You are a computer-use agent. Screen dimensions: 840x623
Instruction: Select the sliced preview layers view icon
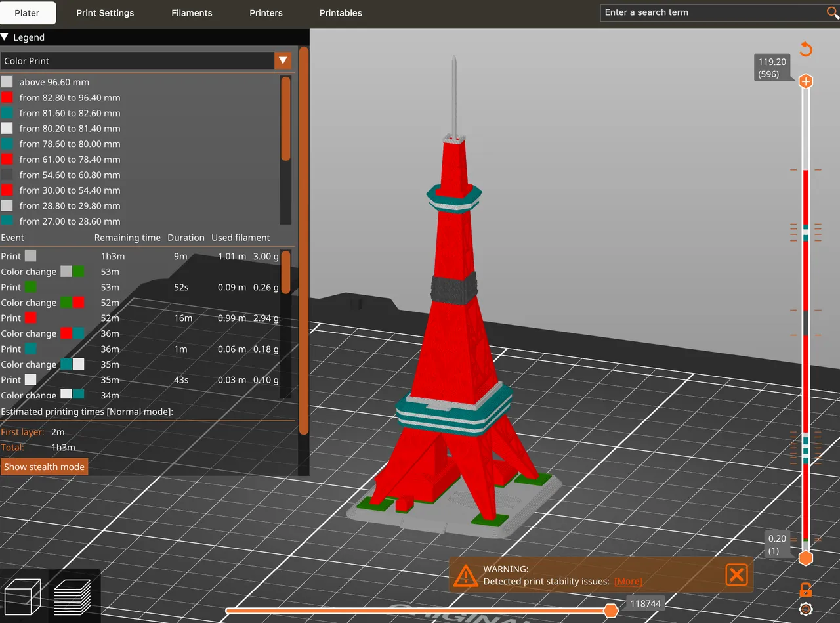72,597
